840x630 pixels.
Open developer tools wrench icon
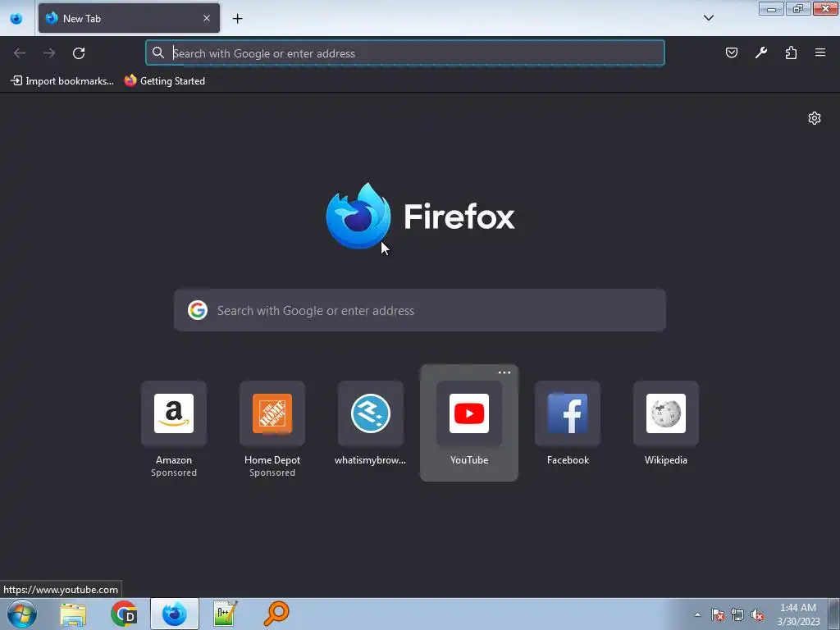761,52
